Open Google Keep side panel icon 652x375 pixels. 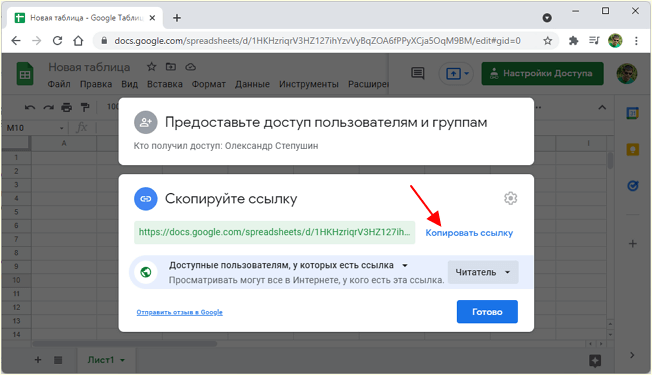click(632, 149)
